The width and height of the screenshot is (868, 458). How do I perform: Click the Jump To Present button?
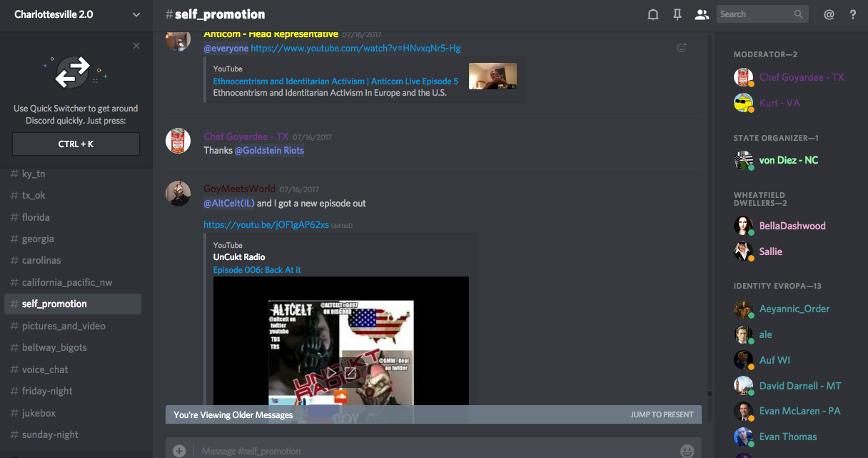(662, 414)
